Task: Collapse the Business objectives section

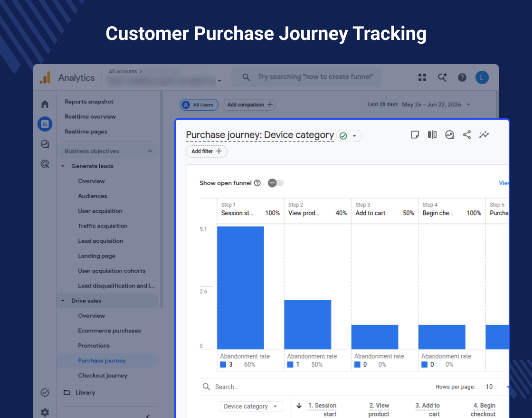Action: pos(150,151)
